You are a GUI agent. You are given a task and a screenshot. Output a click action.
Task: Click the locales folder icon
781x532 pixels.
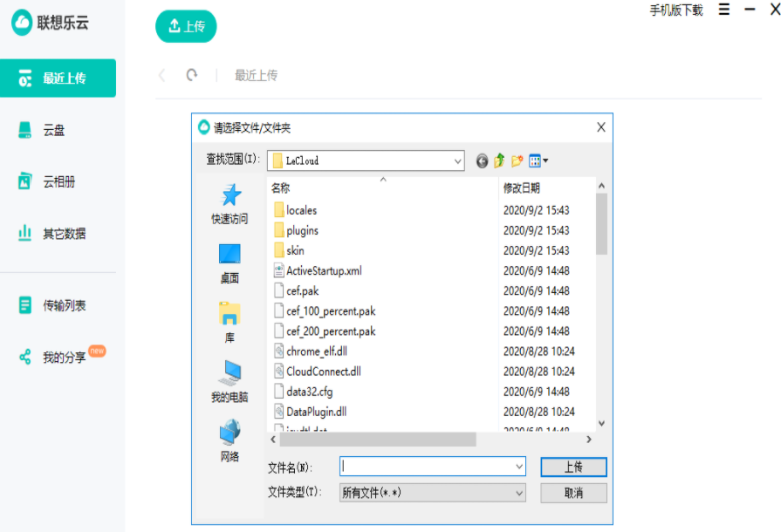(279, 209)
